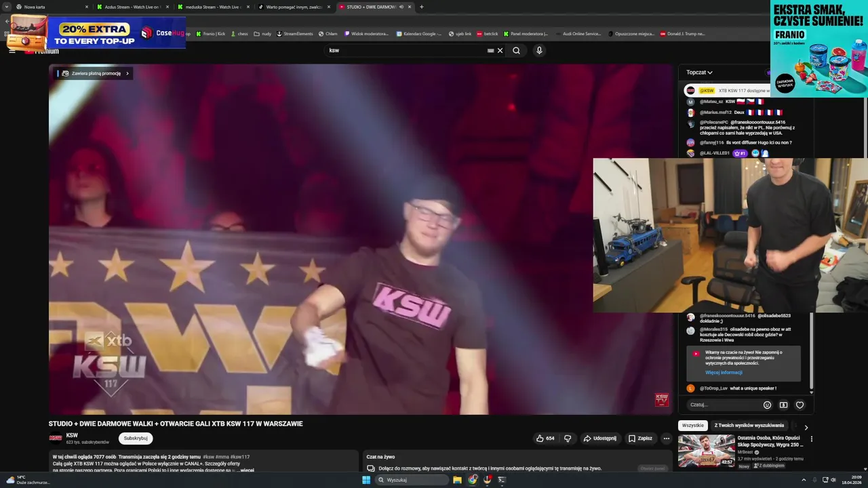This screenshot has width=868, height=488.
Task: Open Chrome from the taskbar
Action: (473, 480)
